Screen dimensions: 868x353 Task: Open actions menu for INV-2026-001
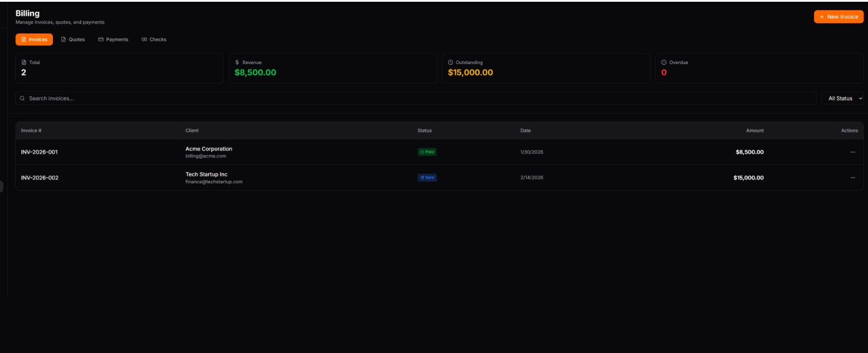point(852,152)
